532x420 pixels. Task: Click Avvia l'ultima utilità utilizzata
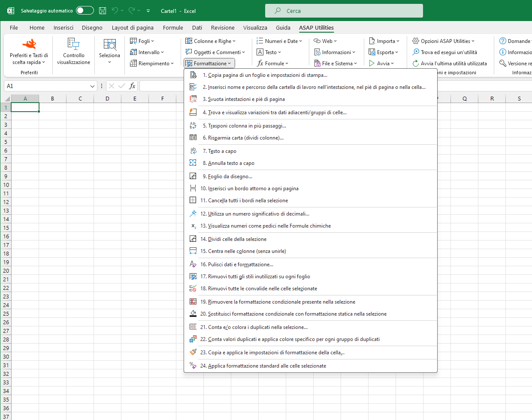tap(450, 64)
